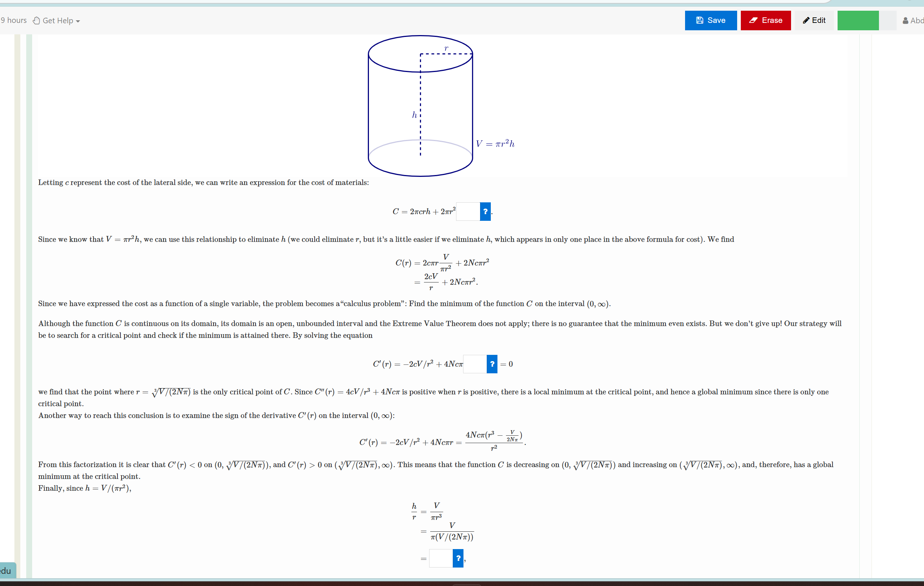Click the ? icon in the C'(r) equation answer
Viewport: 924px width, 586px height.
click(492, 364)
